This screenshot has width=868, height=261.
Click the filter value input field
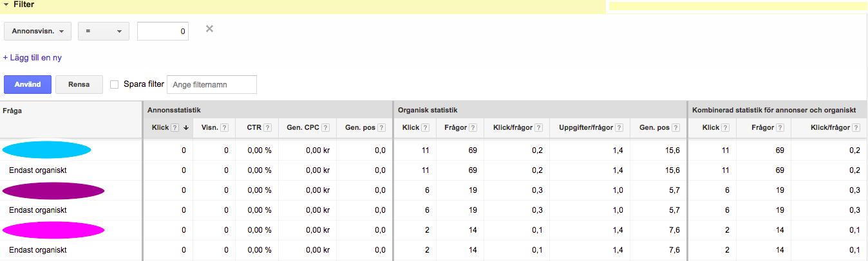pyautogui.click(x=162, y=32)
